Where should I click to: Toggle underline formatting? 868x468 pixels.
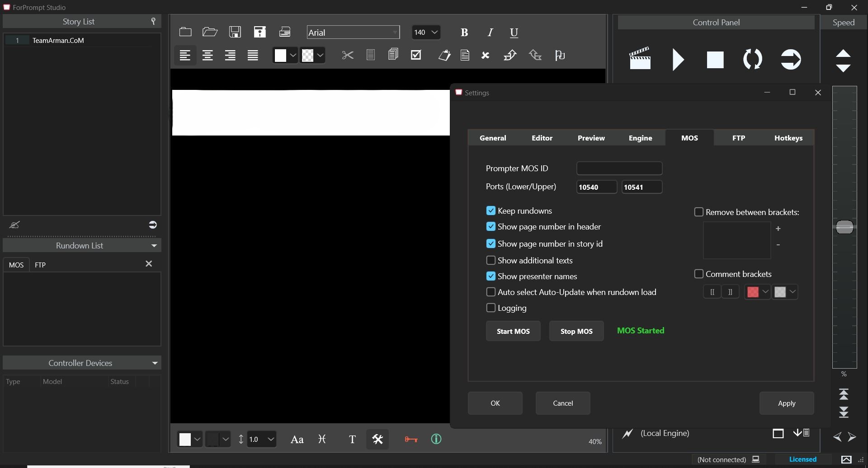point(514,33)
